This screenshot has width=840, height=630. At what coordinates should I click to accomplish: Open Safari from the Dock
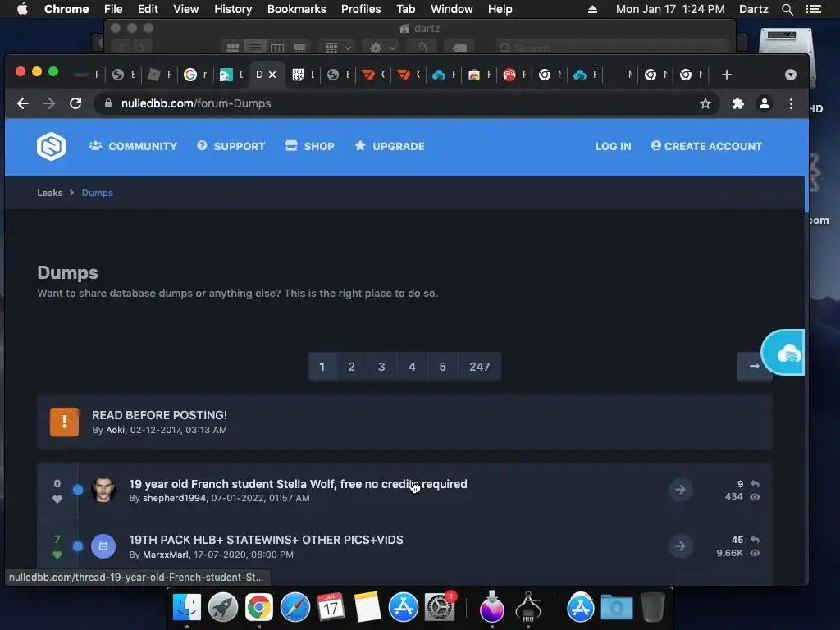click(295, 608)
